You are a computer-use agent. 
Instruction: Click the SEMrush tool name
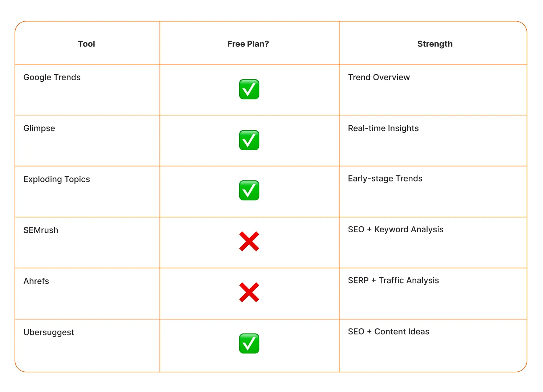(x=41, y=230)
